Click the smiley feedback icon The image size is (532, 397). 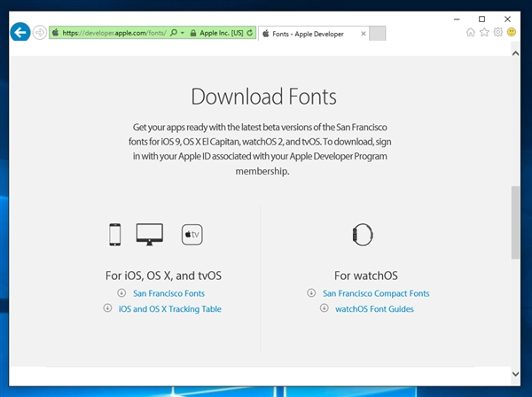click(x=512, y=32)
